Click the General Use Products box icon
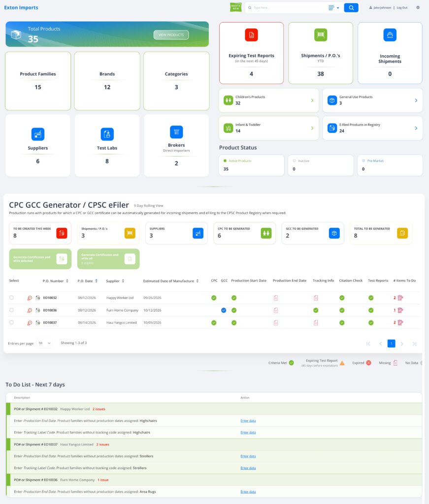The width and height of the screenshot is (429, 504). pyautogui.click(x=332, y=100)
